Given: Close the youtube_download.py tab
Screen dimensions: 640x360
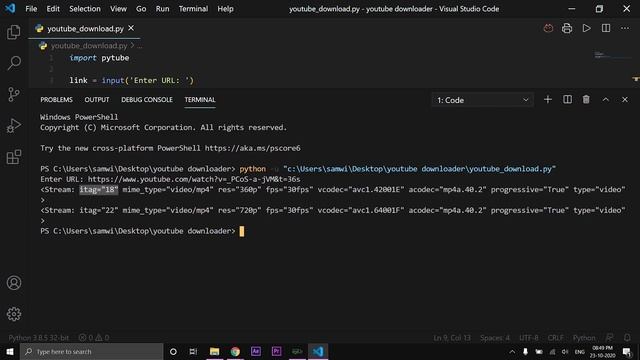Looking at the screenshot, I should [131, 28].
